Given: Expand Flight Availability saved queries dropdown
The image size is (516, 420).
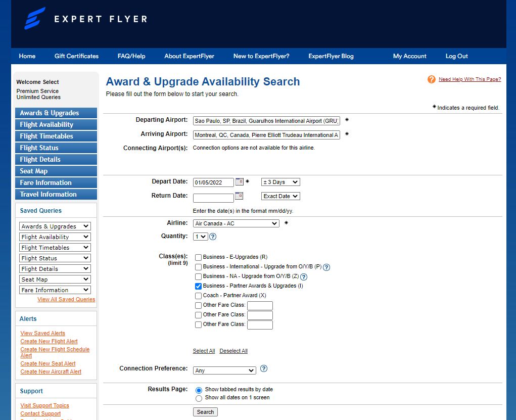Looking at the screenshot, I should [x=55, y=237].
